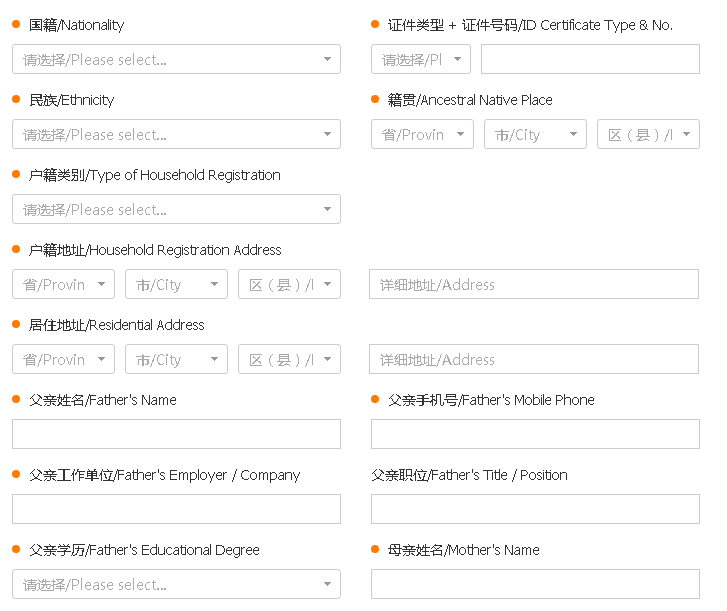Open Ancestral Native Place city dropdown

tap(535, 134)
